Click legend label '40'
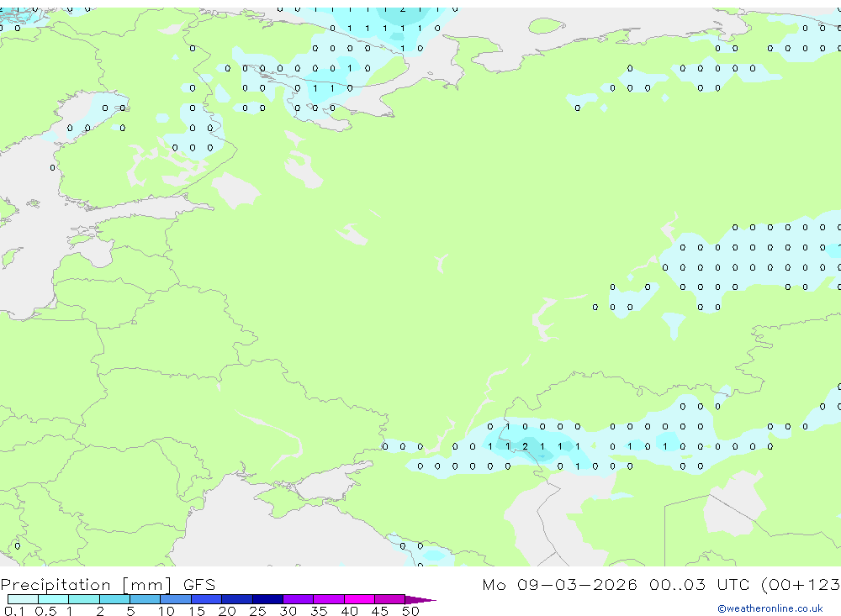This screenshot has width=841, height=616. pyautogui.click(x=349, y=611)
